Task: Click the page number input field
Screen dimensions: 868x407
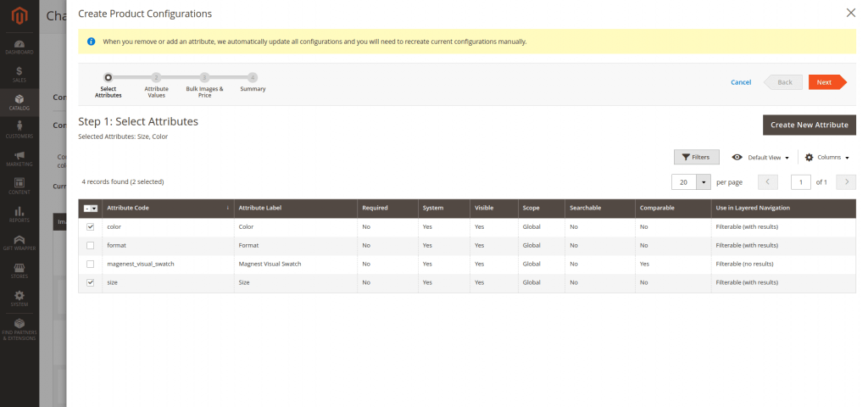Action: pyautogui.click(x=800, y=182)
